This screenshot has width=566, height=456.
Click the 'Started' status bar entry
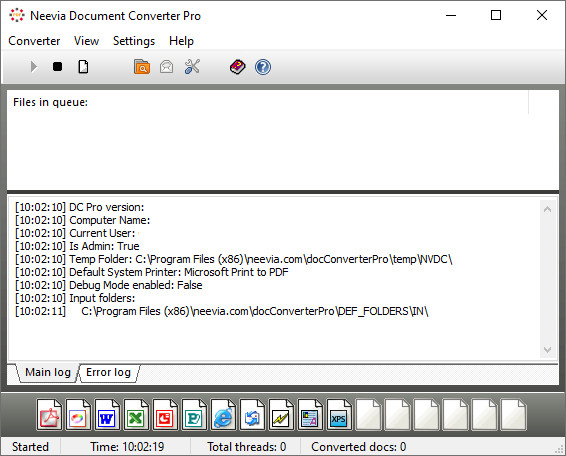[x=30, y=447]
